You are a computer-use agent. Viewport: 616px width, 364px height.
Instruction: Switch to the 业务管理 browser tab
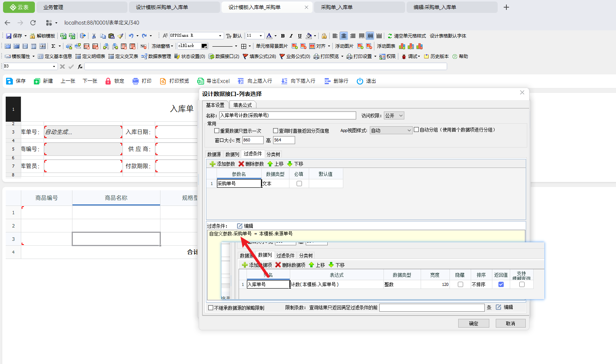pyautogui.click(x=82, y=7)
